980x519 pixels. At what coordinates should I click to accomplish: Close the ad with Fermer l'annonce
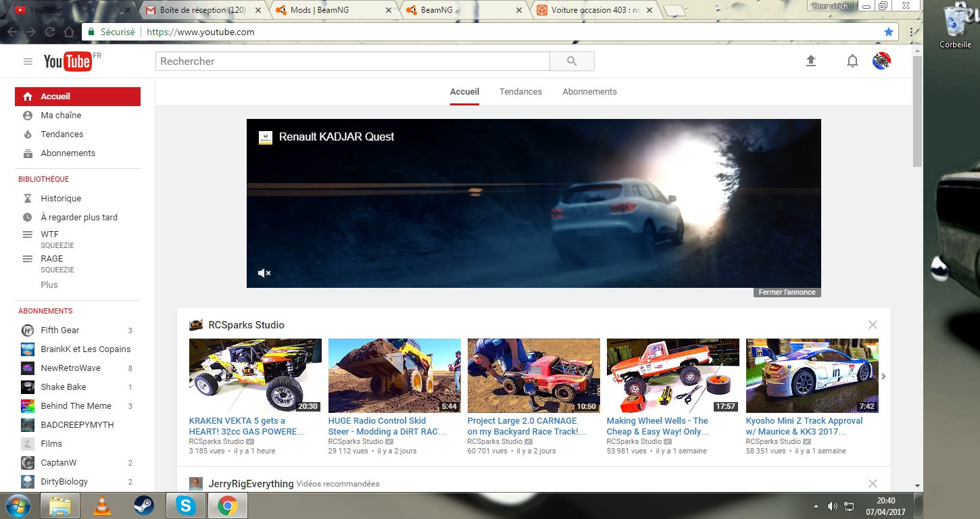[x=787, y=293]
